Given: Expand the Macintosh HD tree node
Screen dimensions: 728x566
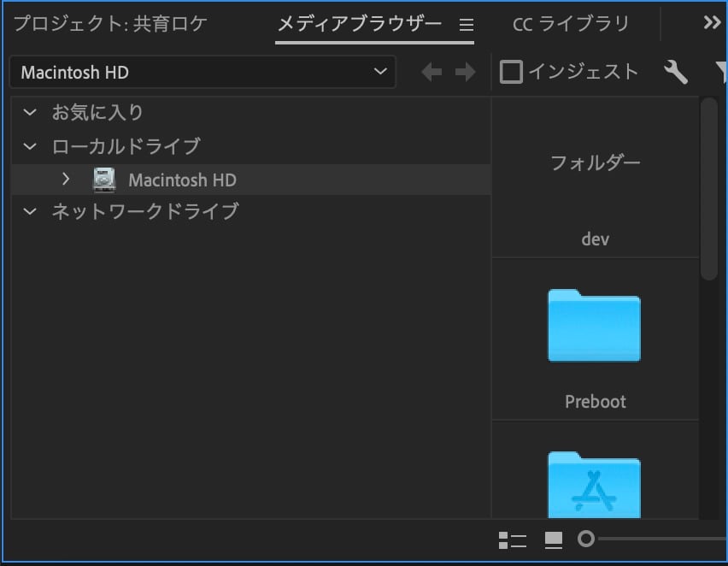Looking at the screenshot, I should click(x=66, y=179).
